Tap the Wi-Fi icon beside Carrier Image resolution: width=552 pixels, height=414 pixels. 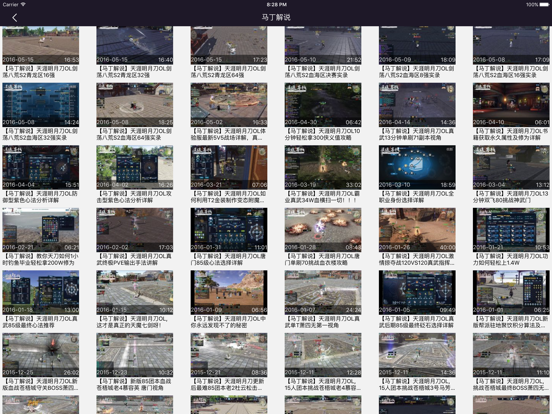[23, 5]
